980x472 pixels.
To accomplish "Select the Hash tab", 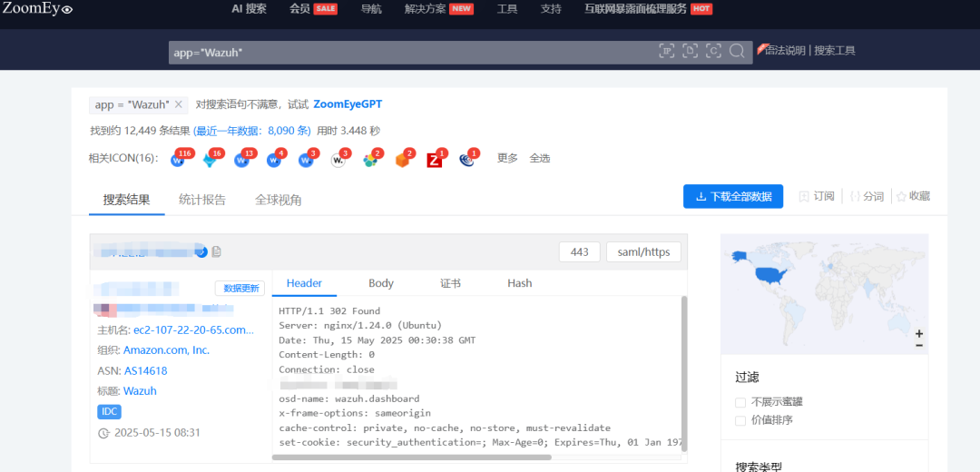I will click(x=519, y=283).
